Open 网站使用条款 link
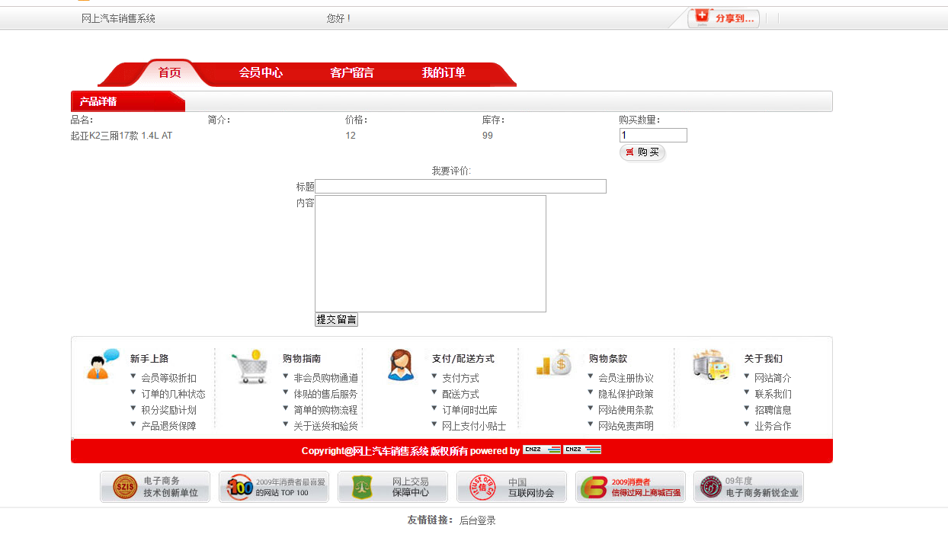Screen dimensions: 948x560 [626, 410]
